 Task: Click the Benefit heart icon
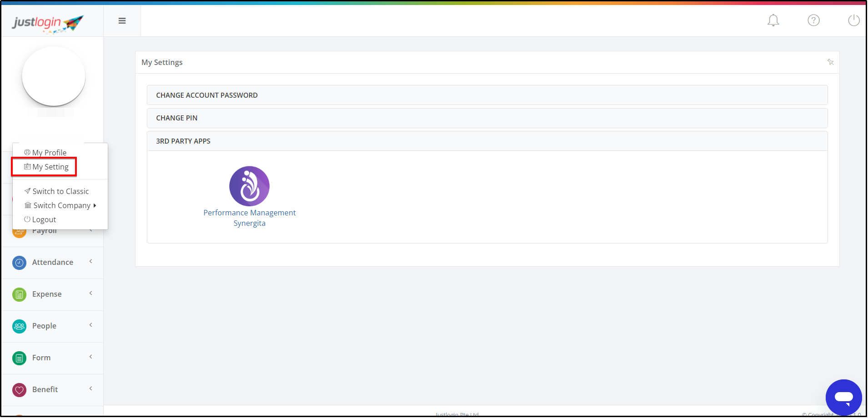[19, 390]
